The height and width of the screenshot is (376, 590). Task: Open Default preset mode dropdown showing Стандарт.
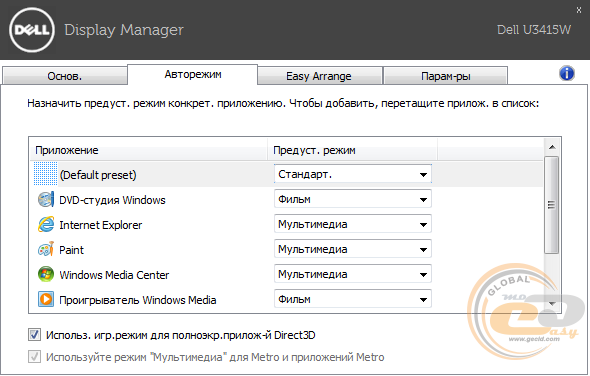pyautogui.click(x=353, y=174)
